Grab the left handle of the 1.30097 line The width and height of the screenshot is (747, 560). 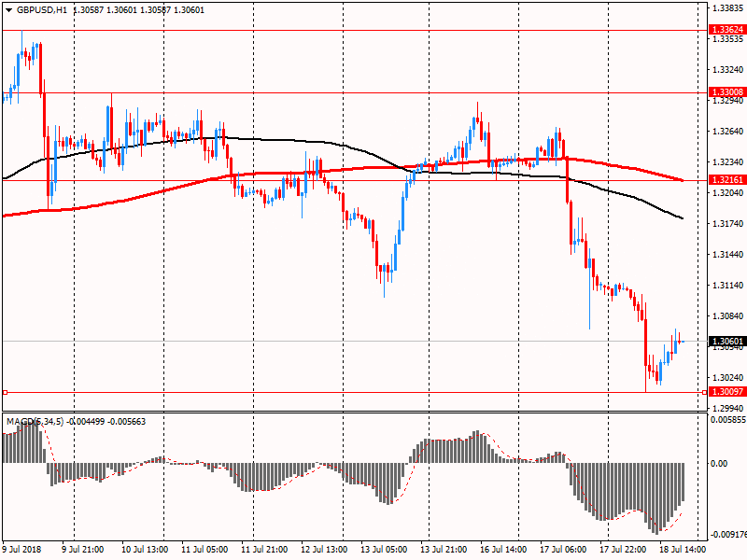pyautogui.click(x=5, y=392)
